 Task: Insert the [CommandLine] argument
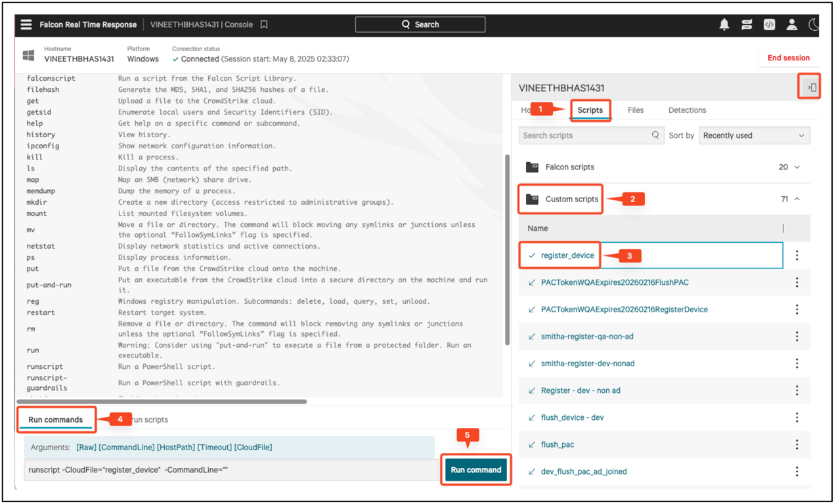coord(126,447)
